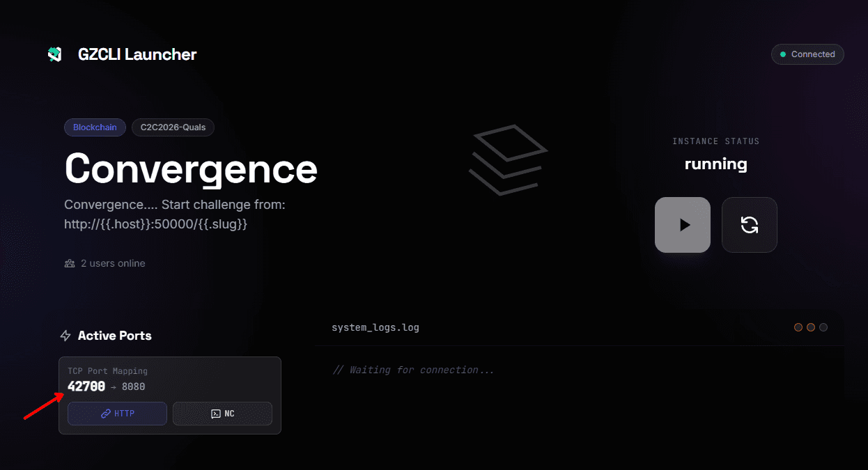Click the running instance status text
Viewport: 868px width, 470px height.
click(716, 164)
